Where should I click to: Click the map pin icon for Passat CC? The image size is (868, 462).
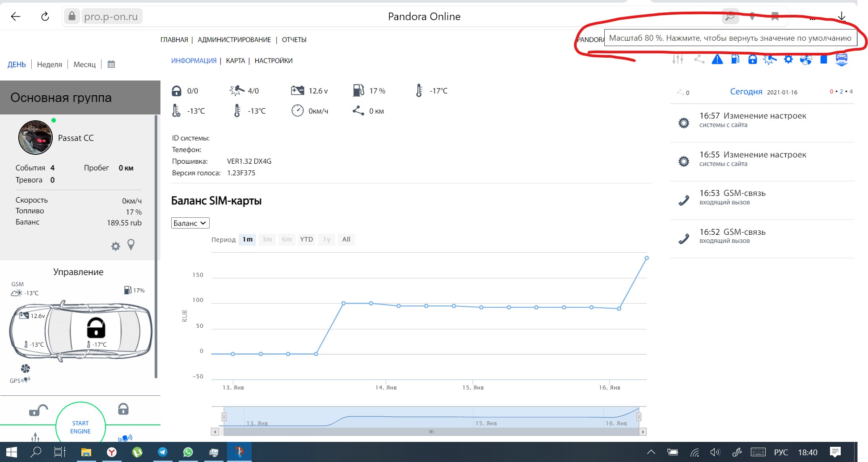click(x=131, y=245)
